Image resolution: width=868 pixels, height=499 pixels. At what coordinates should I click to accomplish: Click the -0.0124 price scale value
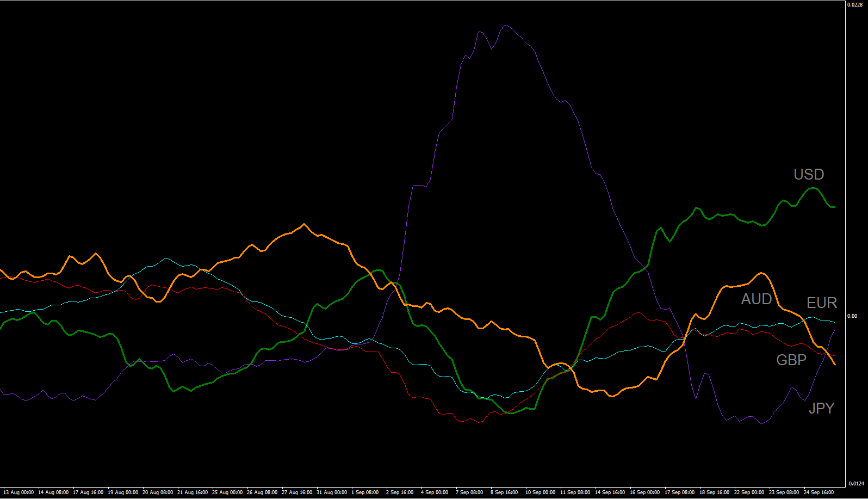click(855, 484)
